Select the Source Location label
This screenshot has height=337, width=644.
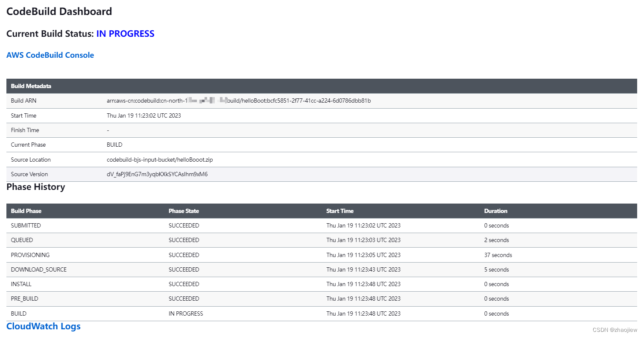pyautogui.click(x=31, y=160)
